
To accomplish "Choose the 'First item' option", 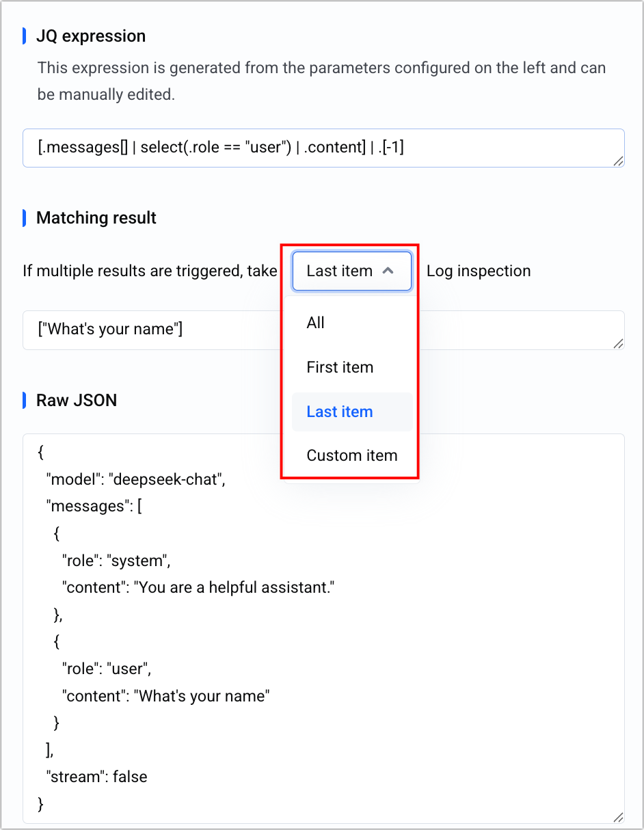I will (340, 367).
